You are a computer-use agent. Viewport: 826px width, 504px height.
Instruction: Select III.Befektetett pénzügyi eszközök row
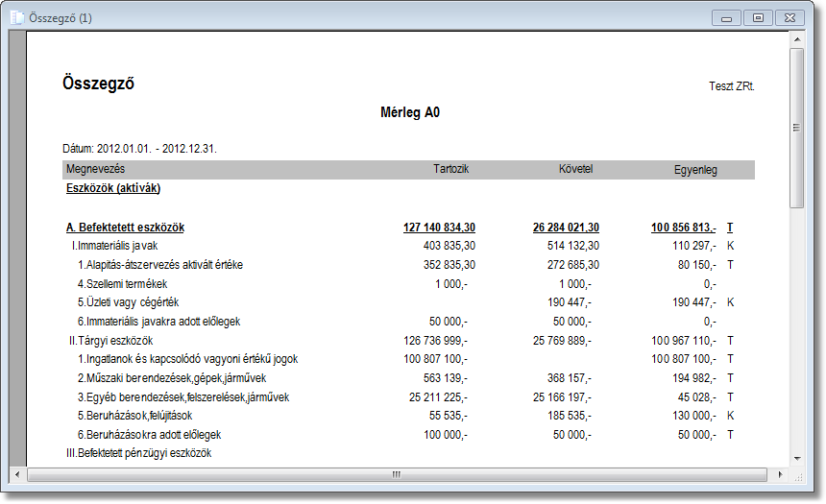pyautogui.click(x=139, y=453)
